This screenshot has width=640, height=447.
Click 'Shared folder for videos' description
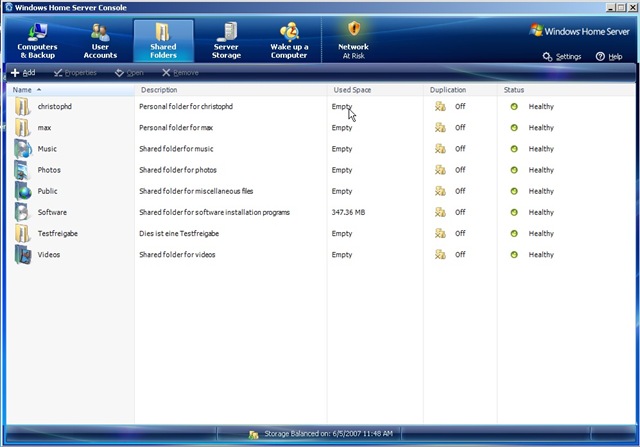click(177, 255)
